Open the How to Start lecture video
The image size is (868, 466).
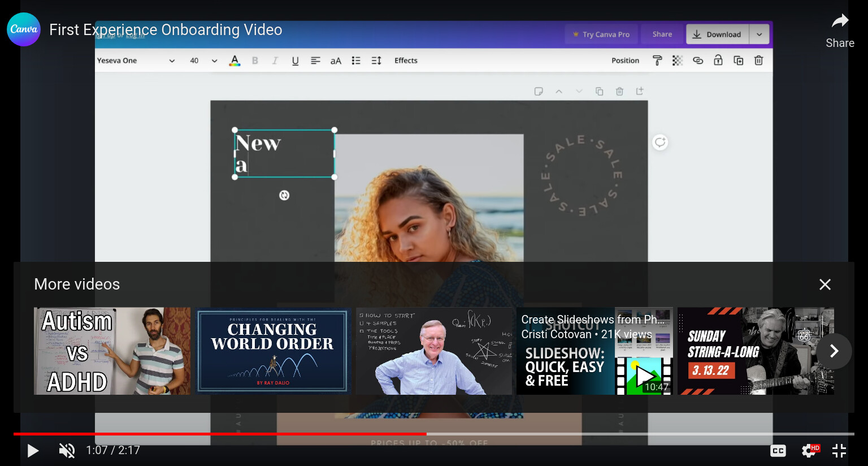click(434, 351)
